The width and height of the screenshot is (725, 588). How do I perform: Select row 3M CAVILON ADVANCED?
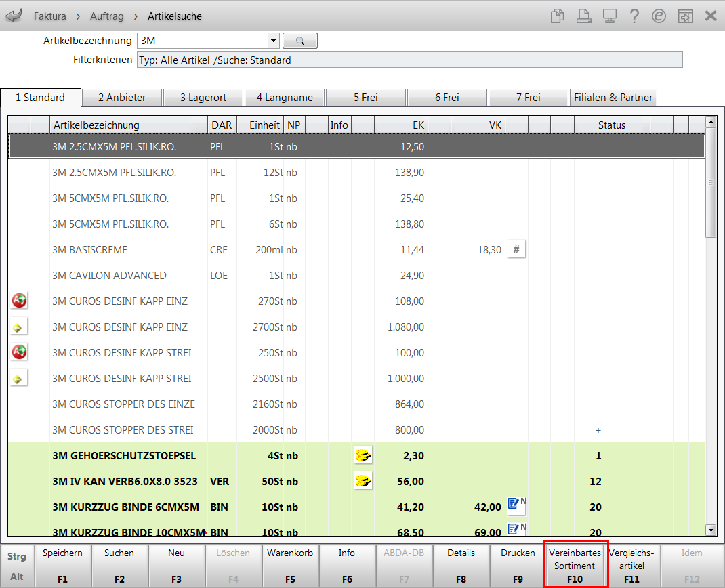click(x=356, y=276)
